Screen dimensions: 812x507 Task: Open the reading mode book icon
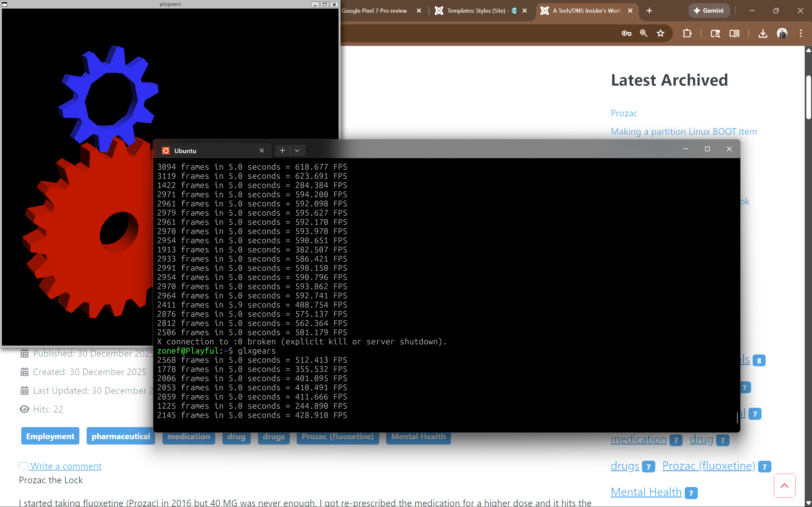(734, 33)
